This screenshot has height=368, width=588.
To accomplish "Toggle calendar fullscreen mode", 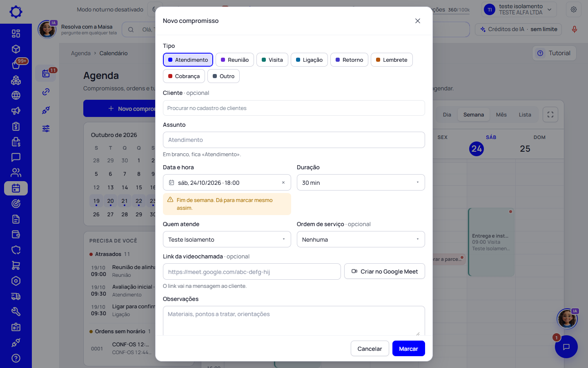I will click(550, 114).
